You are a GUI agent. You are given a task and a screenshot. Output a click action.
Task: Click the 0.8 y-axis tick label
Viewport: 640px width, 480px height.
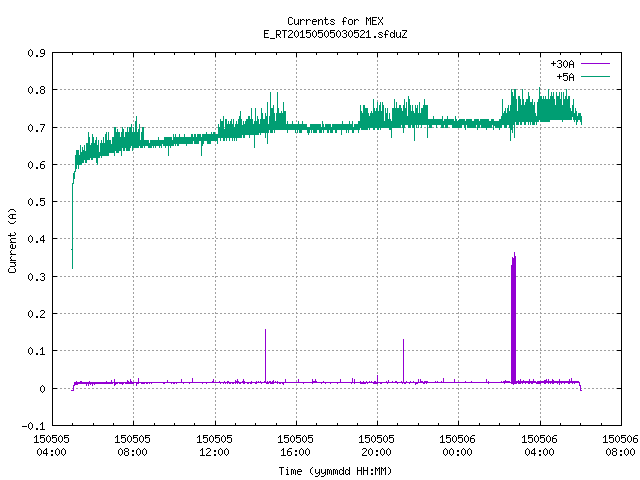[x=36, y=90]
